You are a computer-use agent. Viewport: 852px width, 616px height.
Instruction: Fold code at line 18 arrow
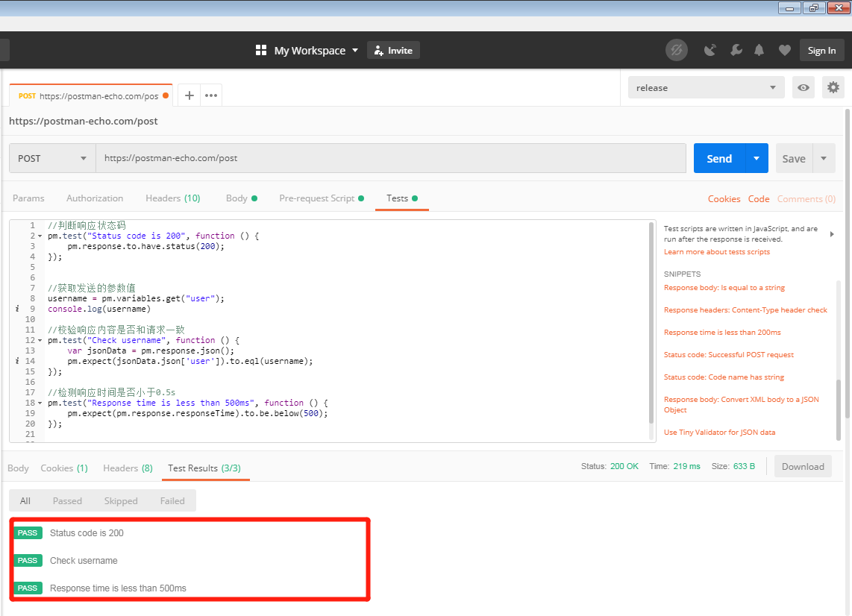(x=40, y=403)
